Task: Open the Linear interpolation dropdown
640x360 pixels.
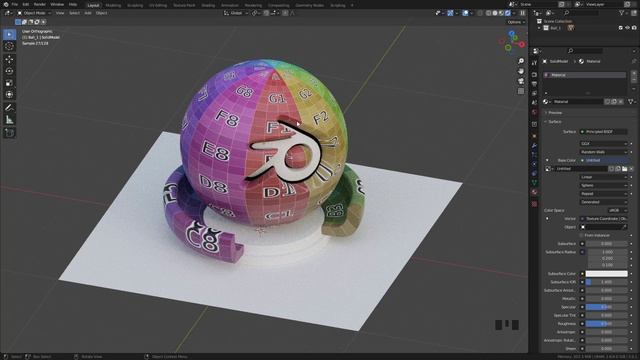Action: tap(603, 177)
